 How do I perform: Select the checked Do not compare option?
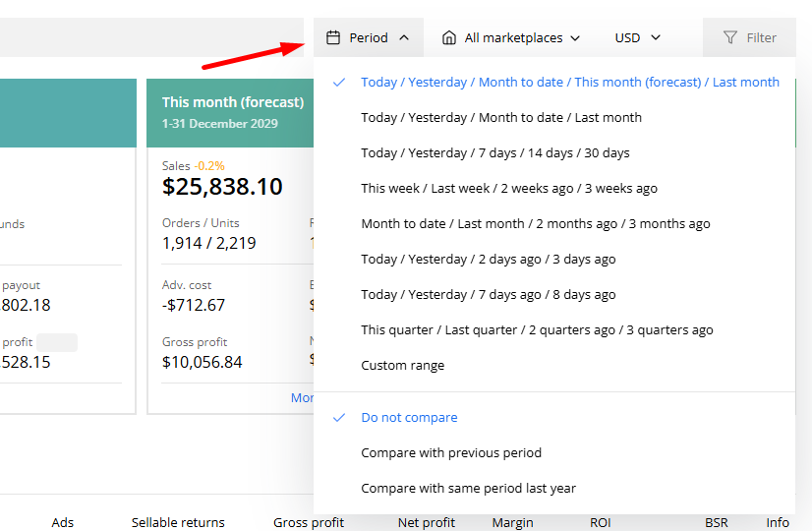pyautogui.click(x=409, y=417)
